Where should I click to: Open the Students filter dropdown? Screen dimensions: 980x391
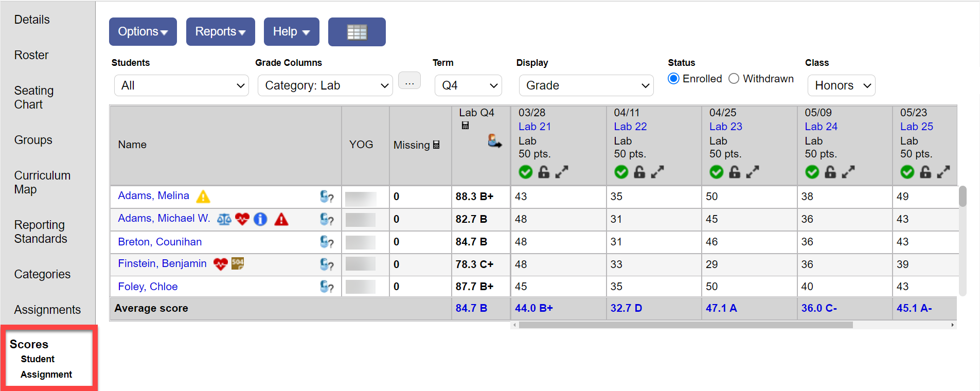[181, 85]
